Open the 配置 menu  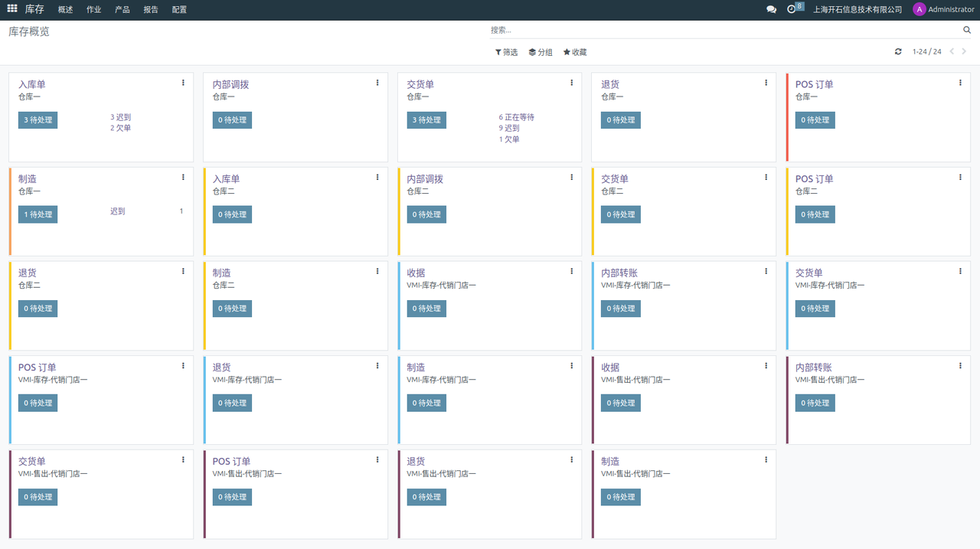coord(179,10)
